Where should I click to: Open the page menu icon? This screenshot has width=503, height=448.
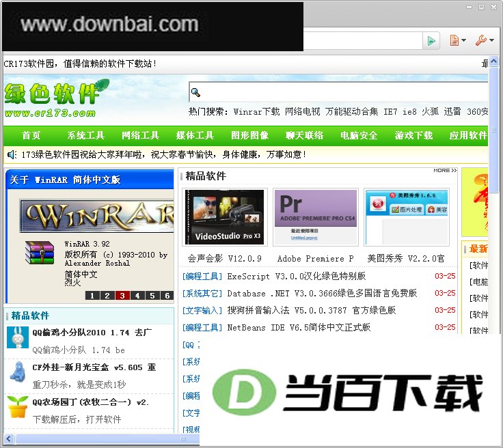(x=454, y=41)
